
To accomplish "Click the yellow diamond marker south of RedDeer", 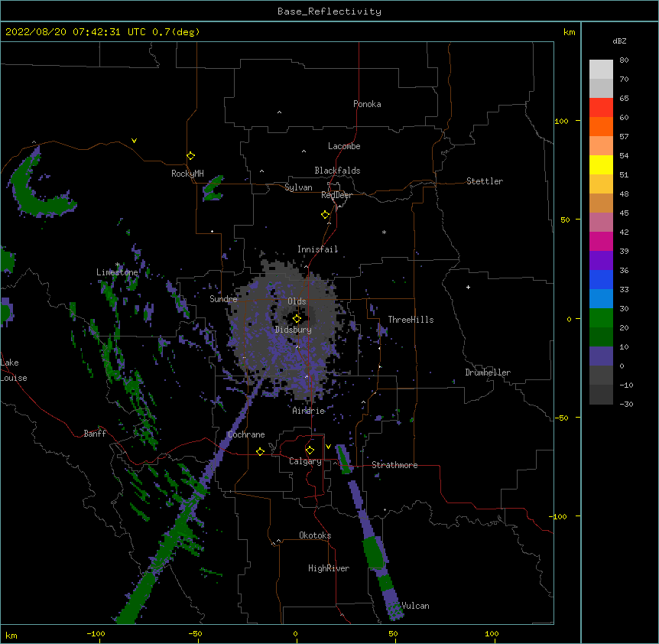I will coord(325,215).
